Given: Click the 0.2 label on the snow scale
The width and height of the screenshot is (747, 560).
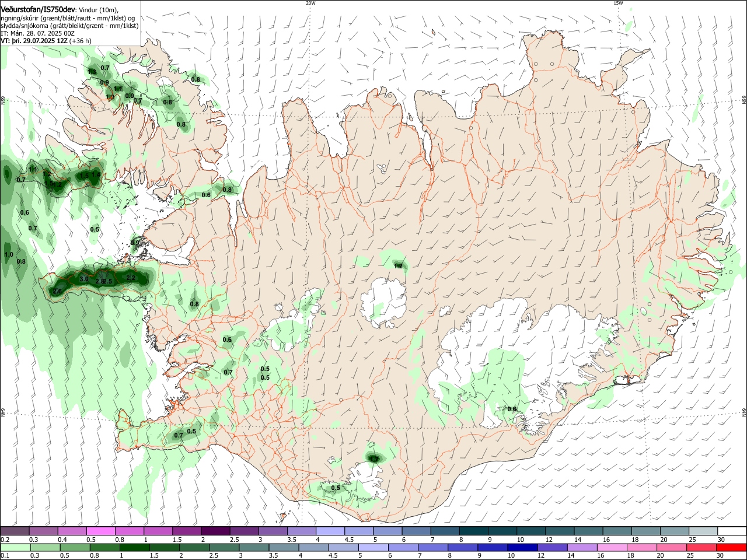Looking at the screenshot, I should [x=5, y=540].
